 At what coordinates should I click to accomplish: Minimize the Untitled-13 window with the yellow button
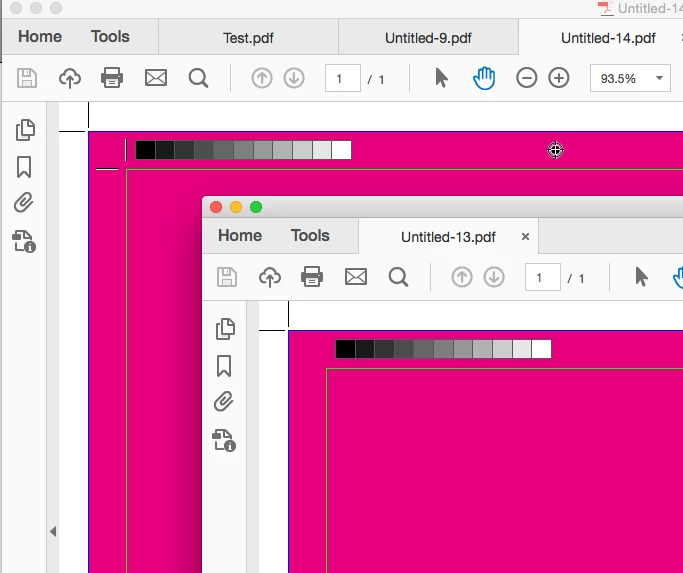(x=236, y=207)
